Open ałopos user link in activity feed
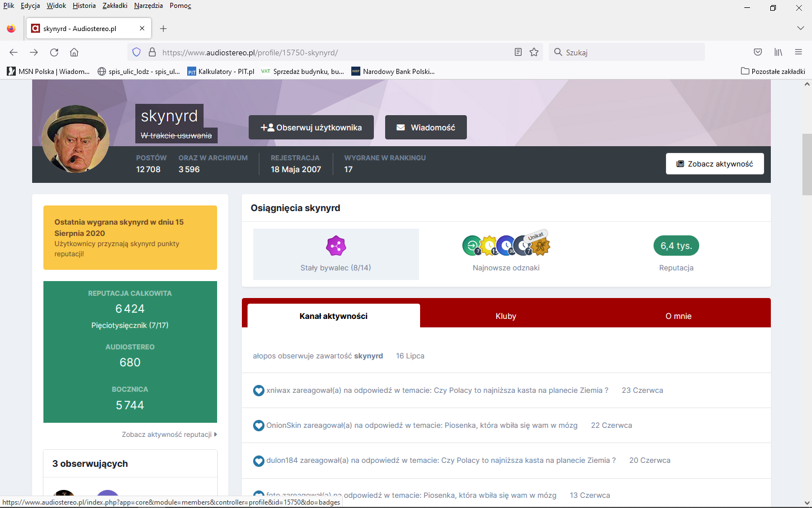Screen dimensions: 812x508 coord(264,356)
